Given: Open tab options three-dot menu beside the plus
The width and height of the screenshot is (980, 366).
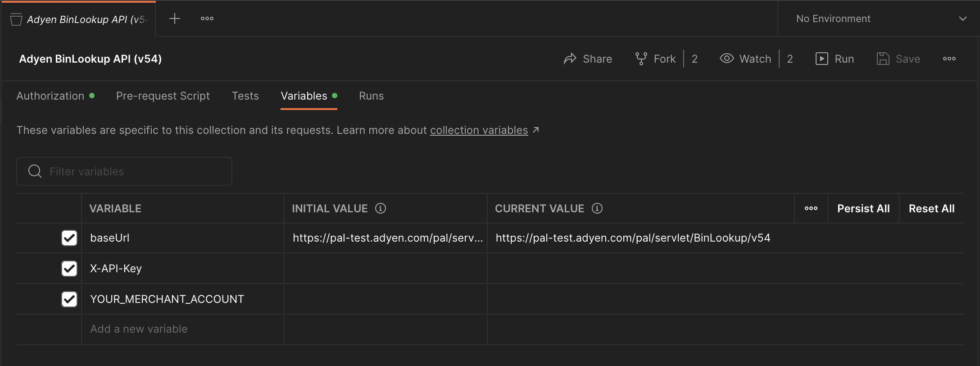Looking at the screenshot, I should (207, 18).
